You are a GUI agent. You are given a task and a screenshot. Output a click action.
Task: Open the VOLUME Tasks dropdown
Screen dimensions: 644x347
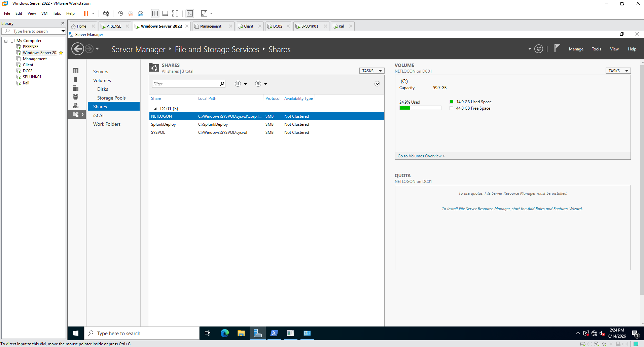(x=618, y=71)
